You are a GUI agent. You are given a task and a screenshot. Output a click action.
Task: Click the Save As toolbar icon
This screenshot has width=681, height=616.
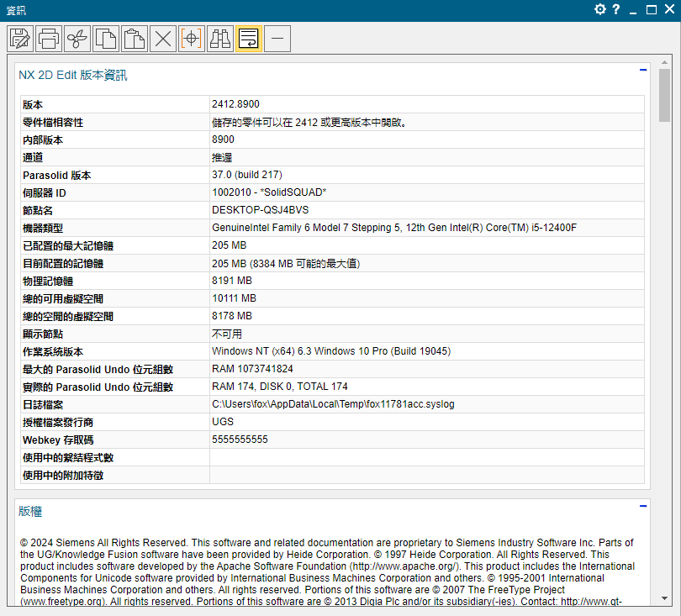click(x=21, y=38)
